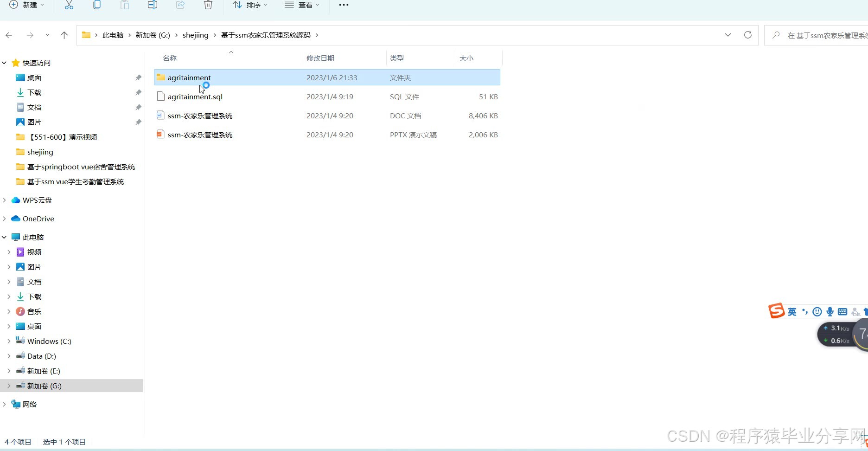
Task: Expand the WPS云盘 node
Action: pyautogui.click(x=4, y=200)
